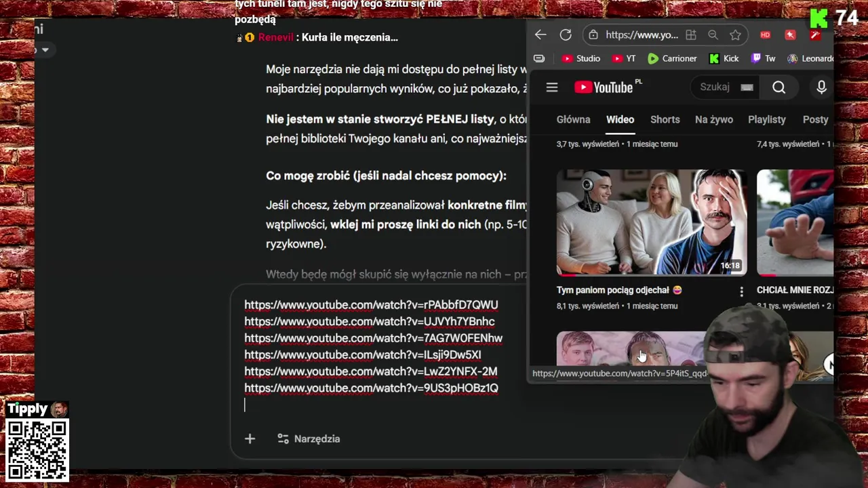Click the address bar URL text
This screenshot has width=868, height=488.
[642, 35]
